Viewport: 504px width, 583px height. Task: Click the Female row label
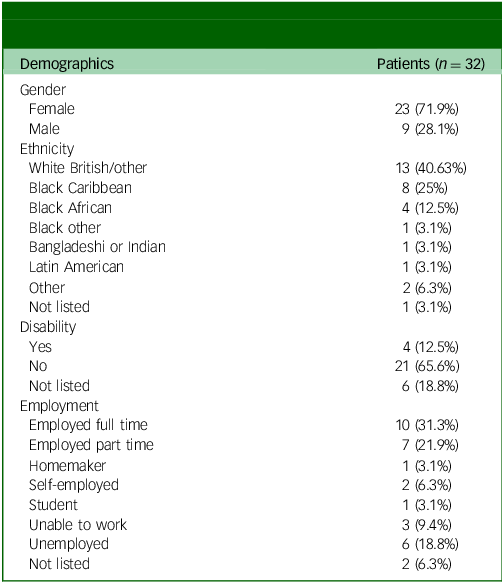pos(52,109)
